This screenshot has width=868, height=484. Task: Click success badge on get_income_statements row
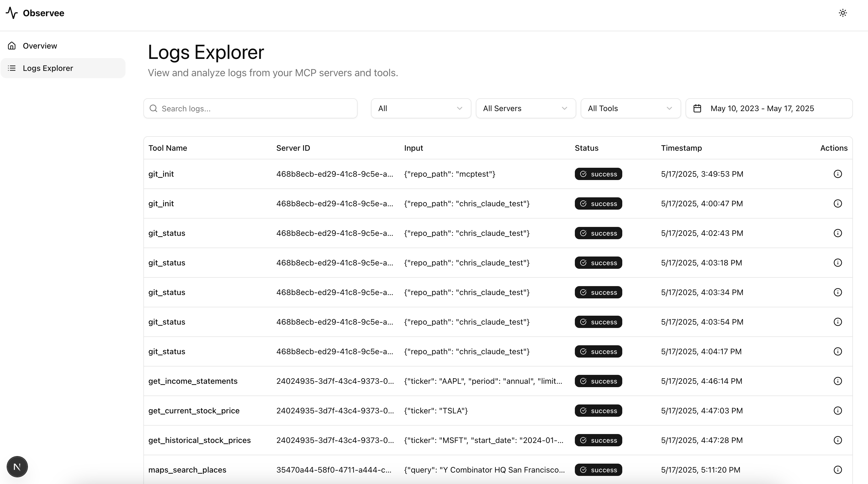598,381
